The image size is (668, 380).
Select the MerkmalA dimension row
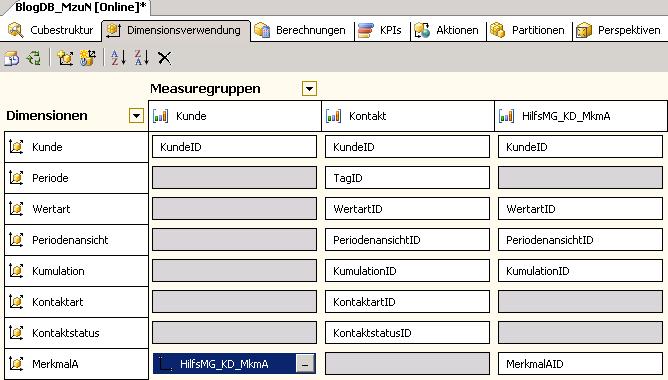click(x=76, y=364)
